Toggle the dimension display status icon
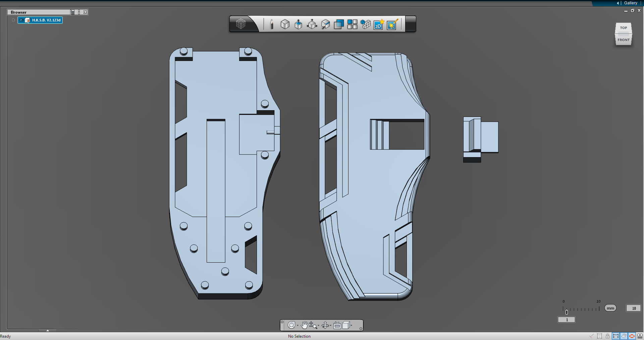 tap(615, 336)
